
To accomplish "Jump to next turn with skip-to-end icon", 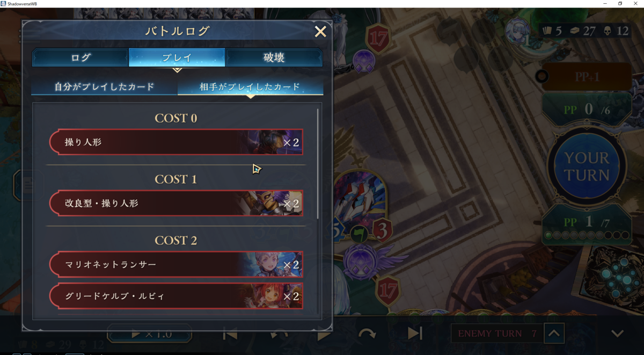I will [x=415, y=334].
